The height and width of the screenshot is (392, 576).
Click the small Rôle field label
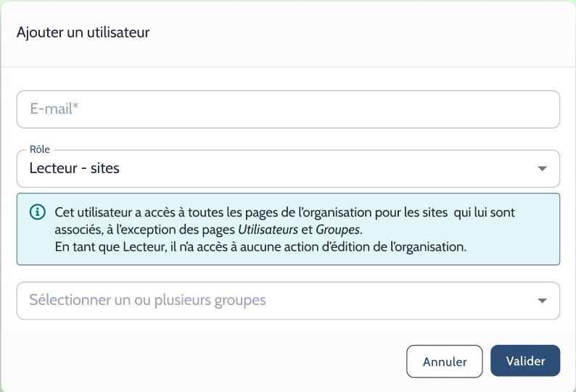pyautogui.click(x=40, y=149)
